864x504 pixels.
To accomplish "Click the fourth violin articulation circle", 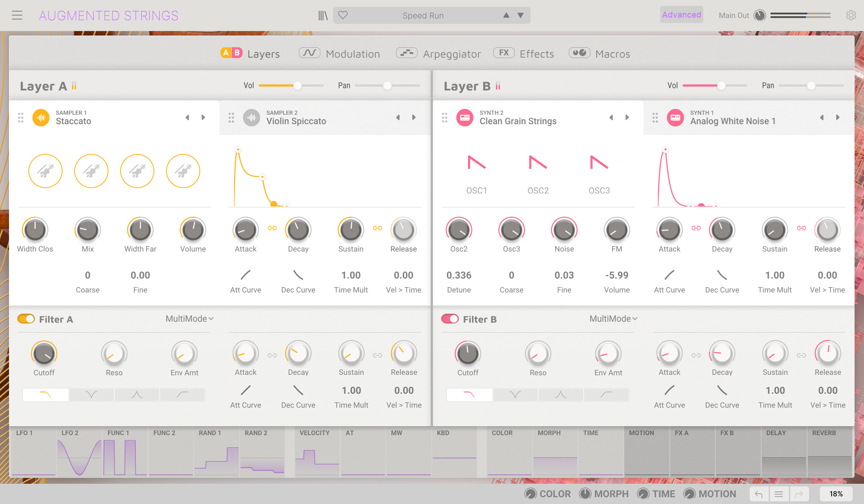I will (x=183, y=171).
